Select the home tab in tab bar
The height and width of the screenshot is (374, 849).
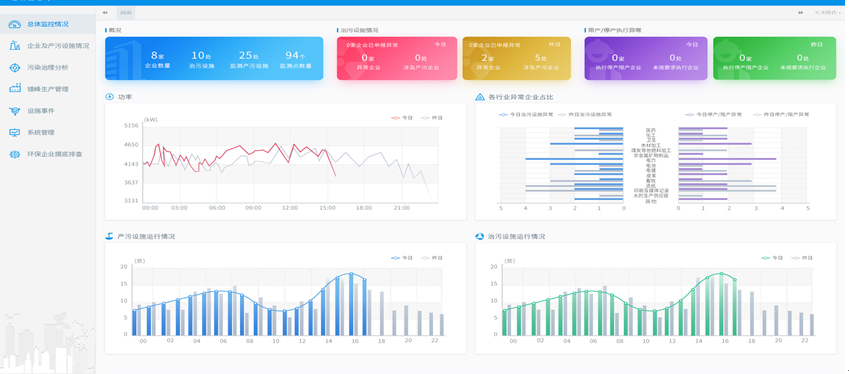(x=126, y=12)
